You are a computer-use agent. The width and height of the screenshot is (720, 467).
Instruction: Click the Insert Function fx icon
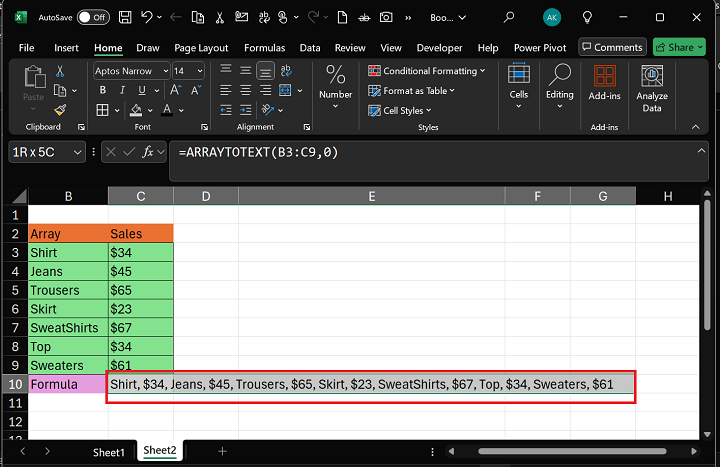point(147,152)
